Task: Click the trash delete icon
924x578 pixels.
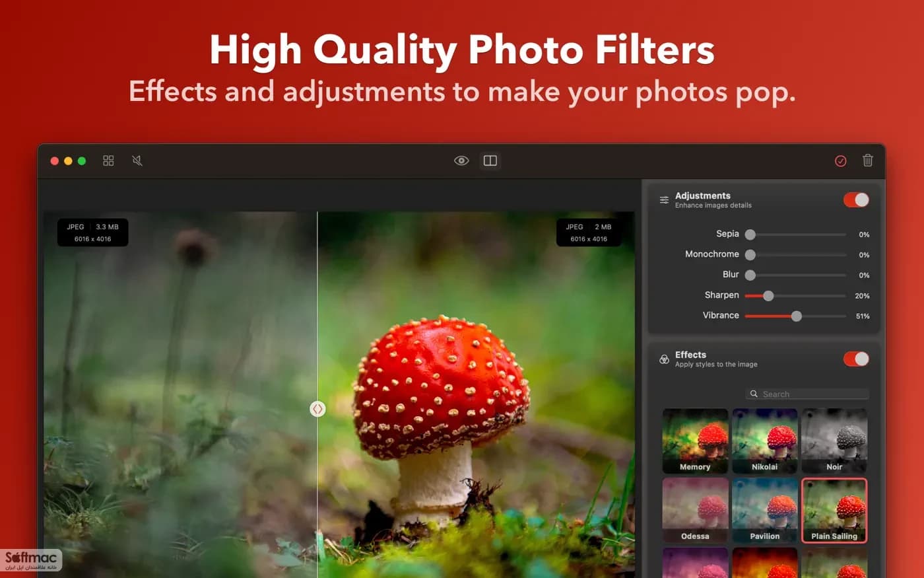Action: 868,160
